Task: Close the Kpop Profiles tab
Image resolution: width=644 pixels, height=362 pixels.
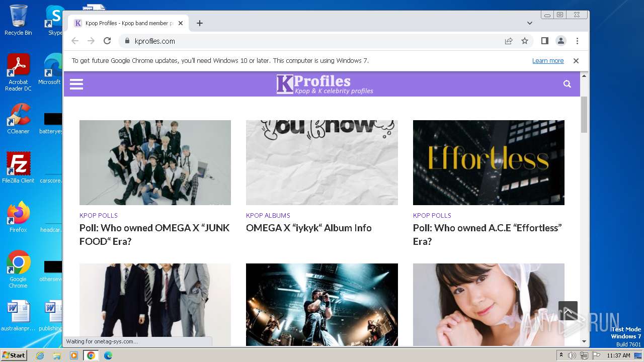Action: pyautogui.click(x=180, y=23)
